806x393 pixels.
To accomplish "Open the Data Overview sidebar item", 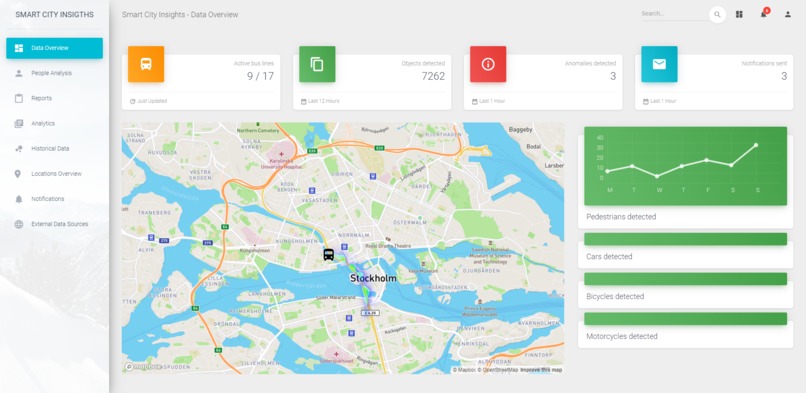I will [x=54, y=48].
